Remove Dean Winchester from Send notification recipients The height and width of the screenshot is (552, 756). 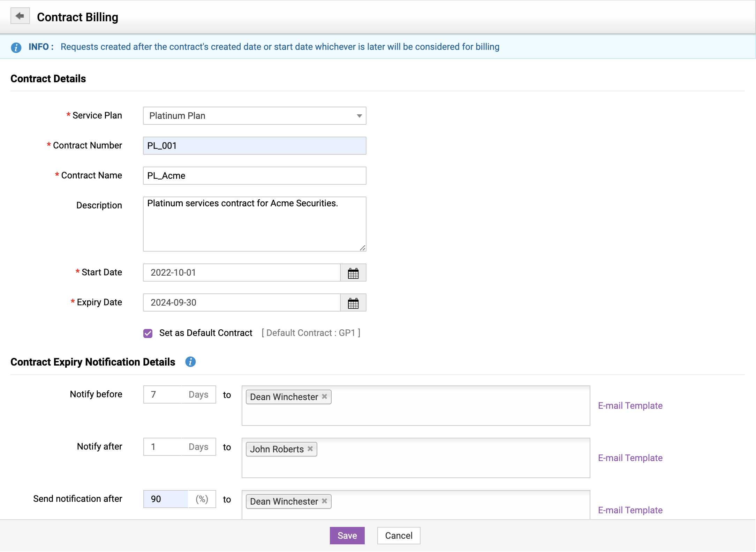click(x=324, y=501)
